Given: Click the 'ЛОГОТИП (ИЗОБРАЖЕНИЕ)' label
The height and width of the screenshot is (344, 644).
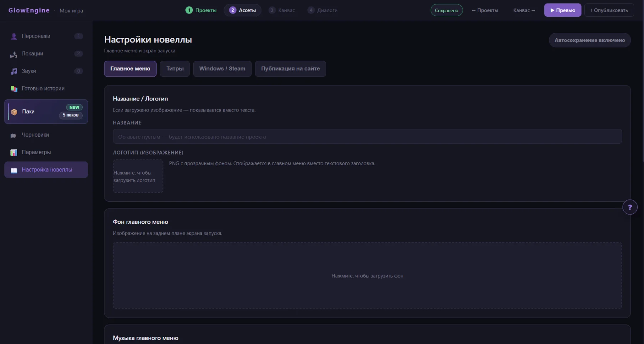Looking at the screenshot, I should (148, 153).
